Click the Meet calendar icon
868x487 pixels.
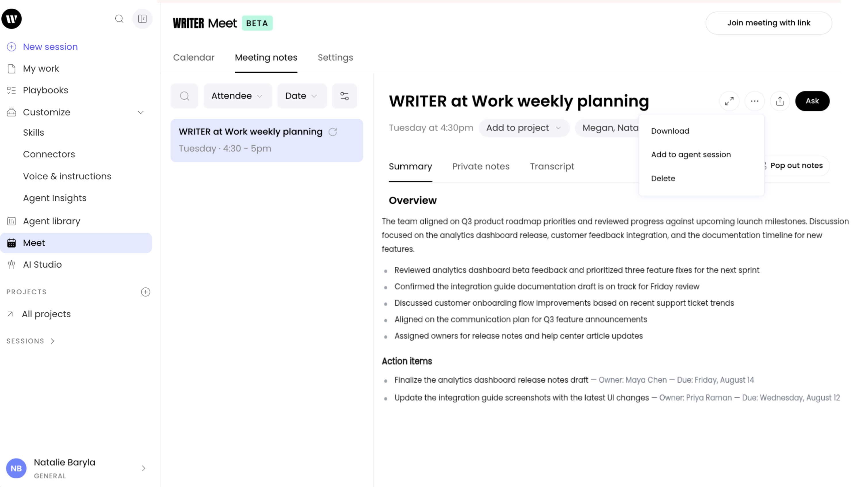[12, 243]
